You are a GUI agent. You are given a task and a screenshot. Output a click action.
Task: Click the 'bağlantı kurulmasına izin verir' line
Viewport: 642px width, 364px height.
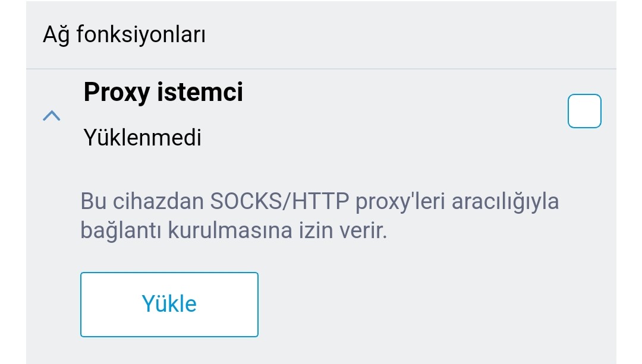coord(234,230)
